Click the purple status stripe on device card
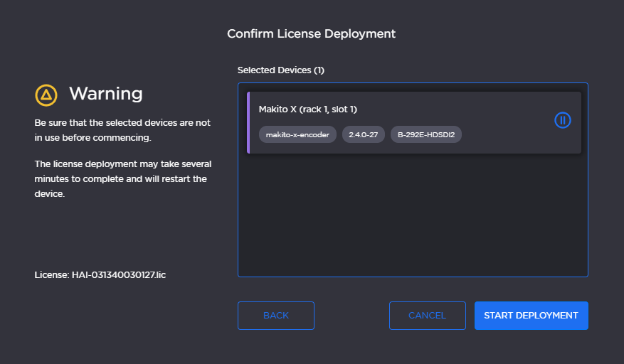 (x=248, y=122)
